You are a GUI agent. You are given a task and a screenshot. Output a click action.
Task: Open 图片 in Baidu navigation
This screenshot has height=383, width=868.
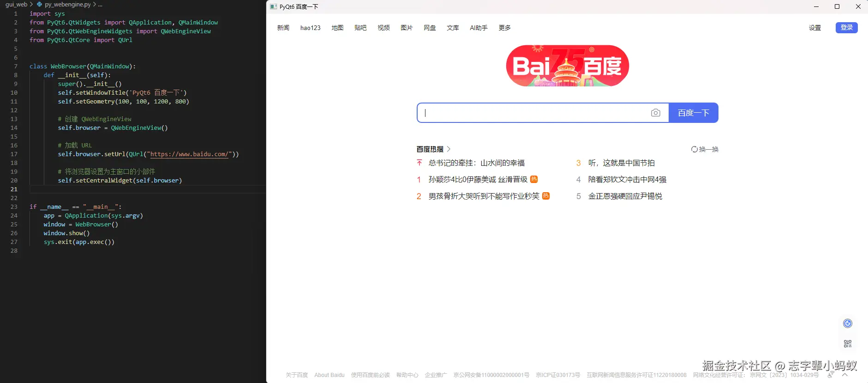(x=407, y=28)
